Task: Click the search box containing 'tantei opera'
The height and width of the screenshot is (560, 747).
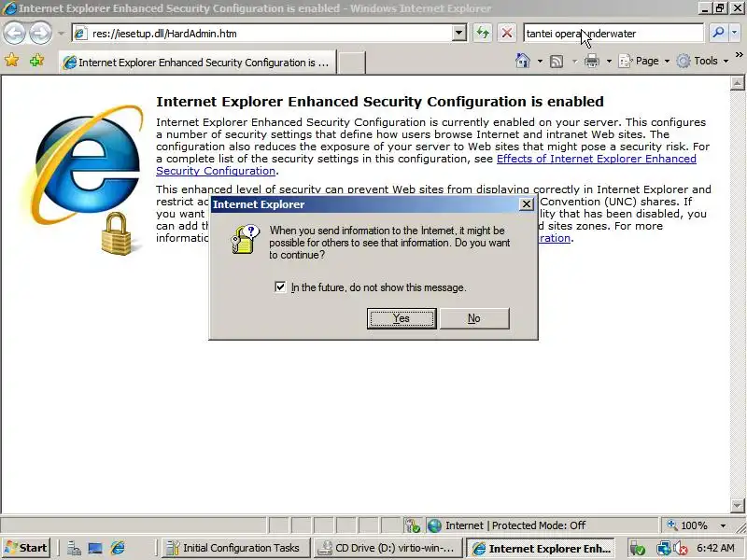Action: [613, 34]
